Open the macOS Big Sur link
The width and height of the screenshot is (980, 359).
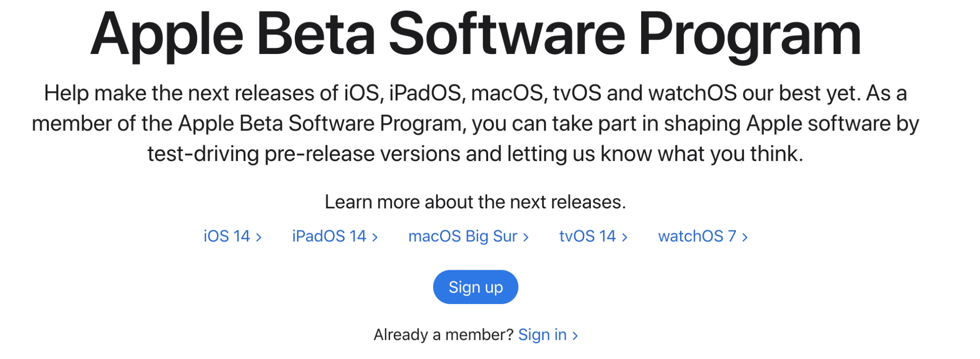tap(462, 236)
